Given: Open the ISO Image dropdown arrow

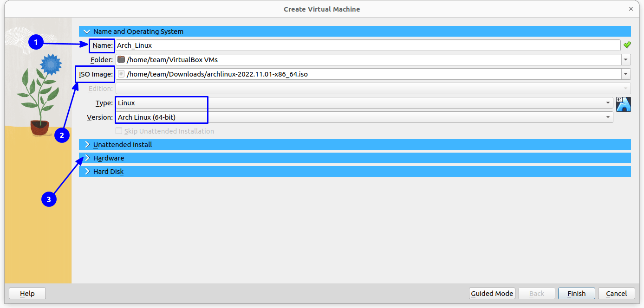Looking at the screenshot, I should coord(626,74).
